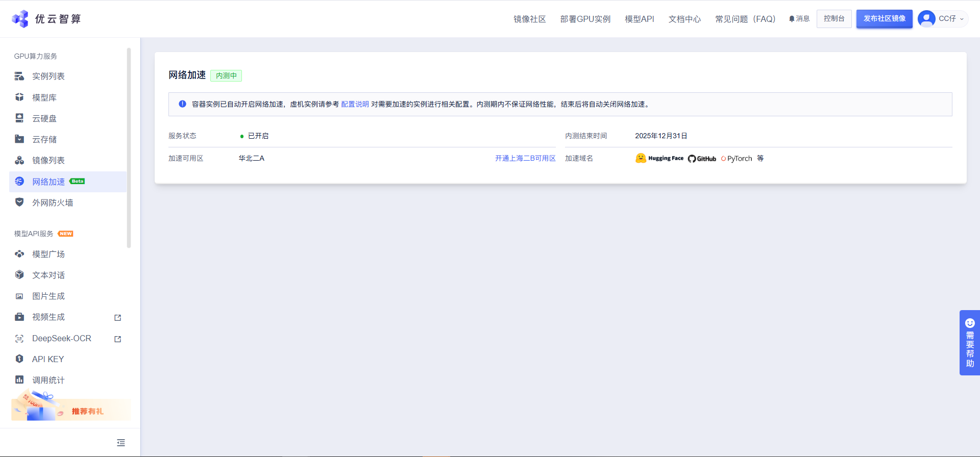Viewport: 980px width, 457px height.
Task: Open 部署GPU实例 in the top navigation
Action: (585, 19)
